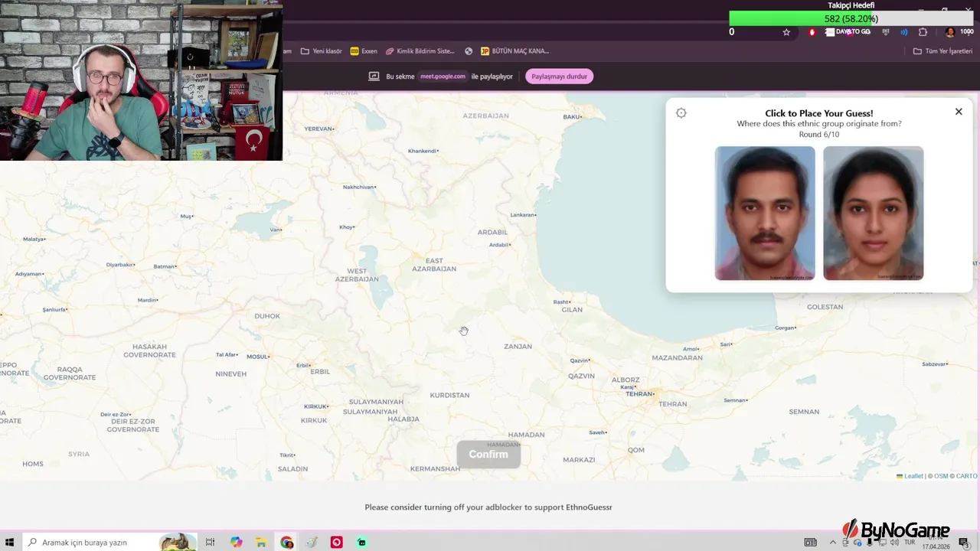
Task: Open File Explorer from the taskbar
Action: 261,543
